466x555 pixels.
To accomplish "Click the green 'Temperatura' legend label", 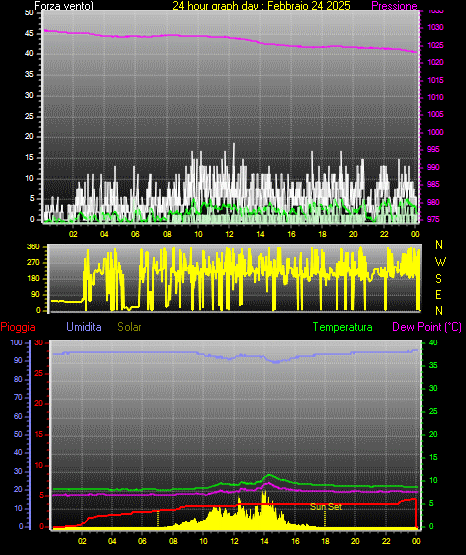I will tap(342, 327).
